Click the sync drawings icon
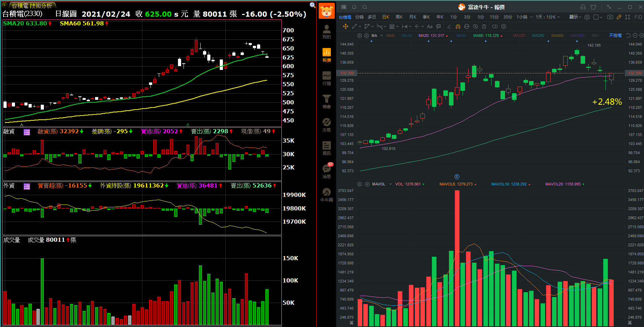The image size is (644, 327). click(x=467, y=26)
